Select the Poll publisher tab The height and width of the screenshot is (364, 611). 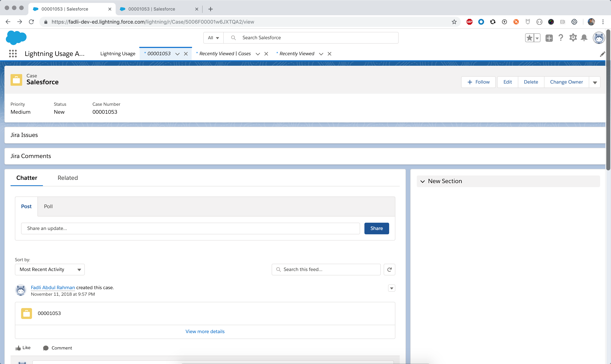point(48,206)
